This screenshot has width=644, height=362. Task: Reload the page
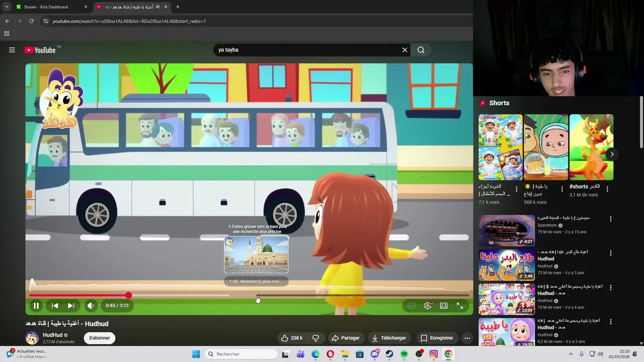click(x=31, y=21)
